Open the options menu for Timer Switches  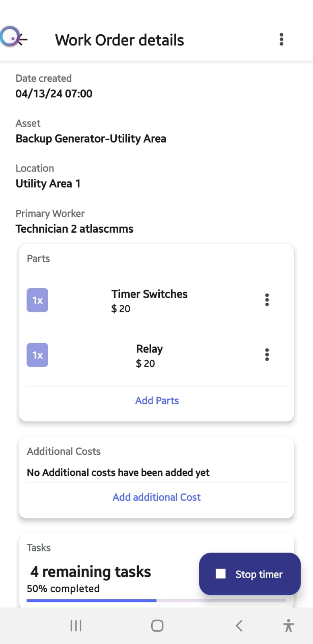267,300
